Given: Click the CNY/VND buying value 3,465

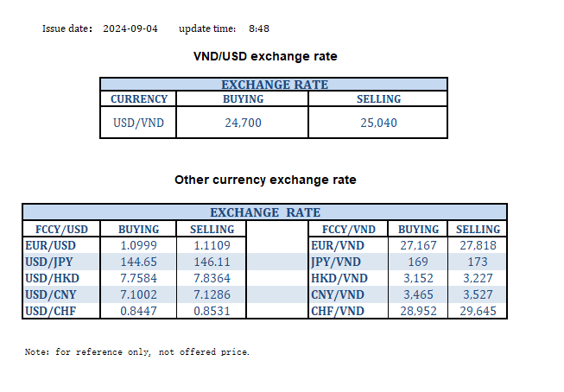Looking at the screenshot, I should pos(418,294).
